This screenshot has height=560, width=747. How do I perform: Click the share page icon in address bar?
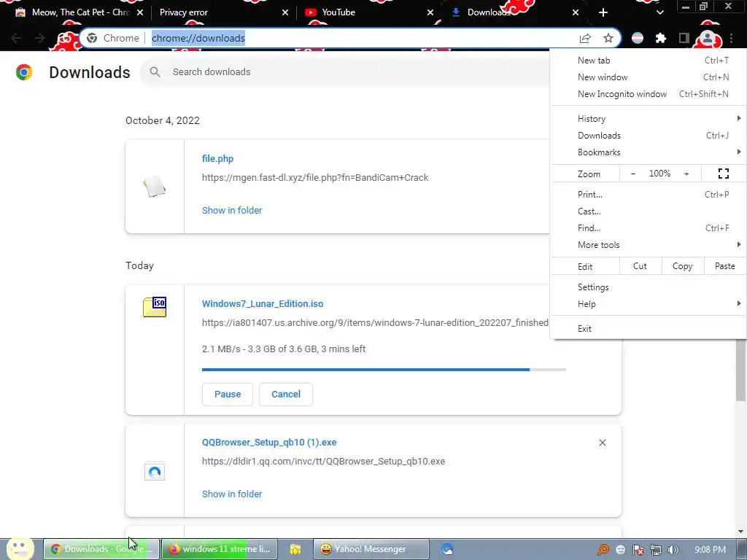pyautogui.click(x=585, y=38)
